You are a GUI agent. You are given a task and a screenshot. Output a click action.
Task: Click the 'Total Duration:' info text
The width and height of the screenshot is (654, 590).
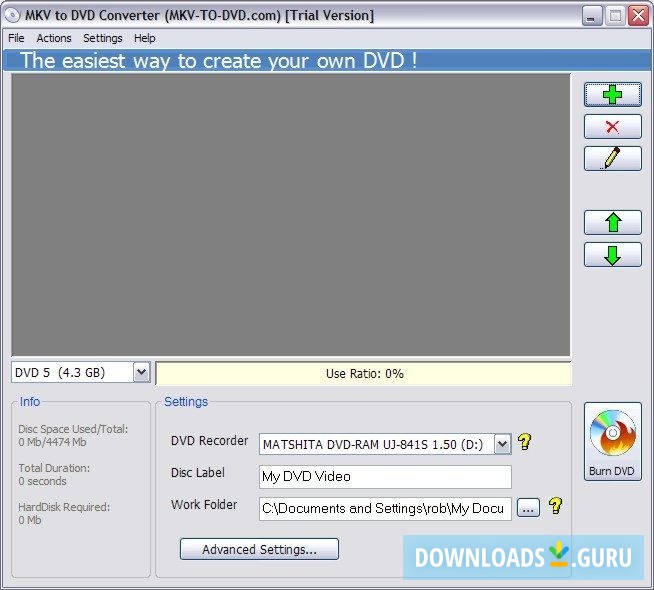coord(54,468)
